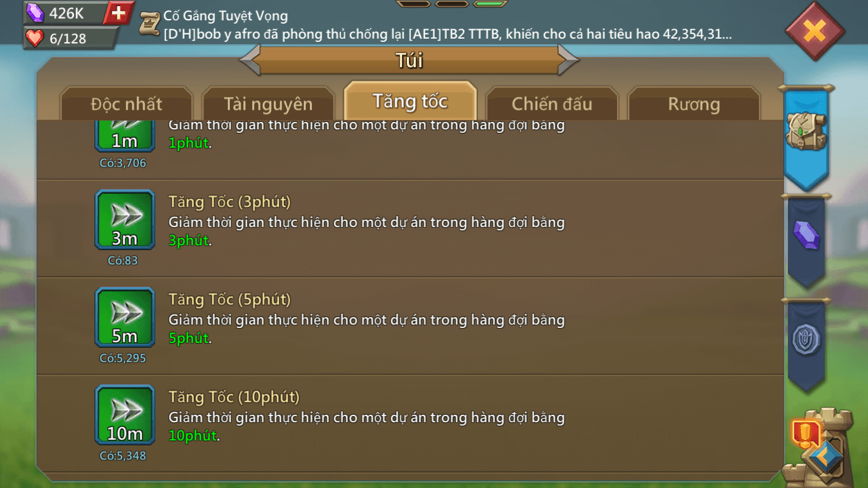The height and width of the screenshot is (488, 868).
Task: Tap the scroll icon beside battle report
Action: 149,23
